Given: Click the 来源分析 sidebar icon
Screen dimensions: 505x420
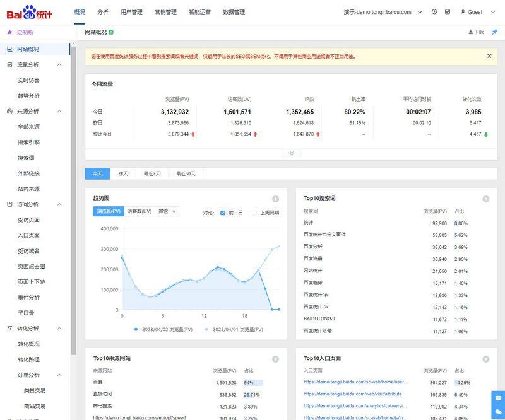Looking at the screenshot, I should tap(10, 112).
